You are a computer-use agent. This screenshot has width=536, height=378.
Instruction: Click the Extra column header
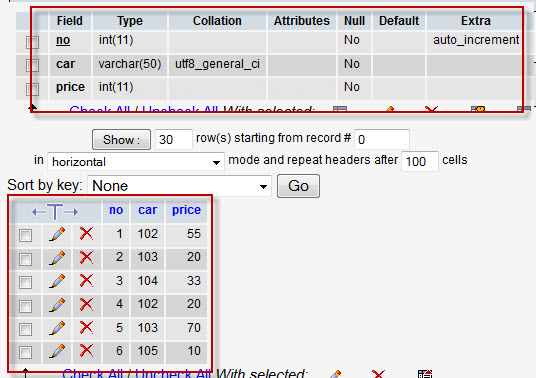[476, 21]
